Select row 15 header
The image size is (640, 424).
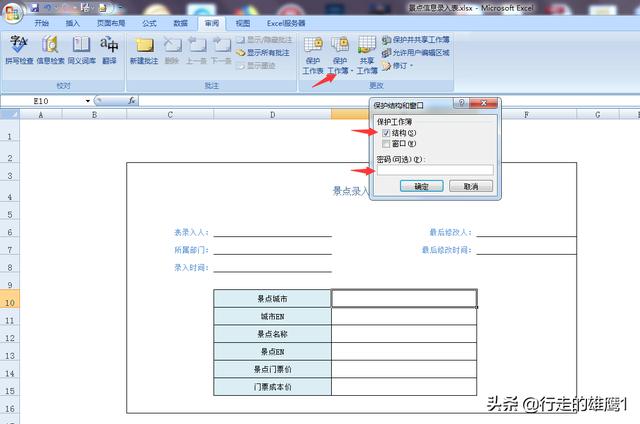[10, 387]
